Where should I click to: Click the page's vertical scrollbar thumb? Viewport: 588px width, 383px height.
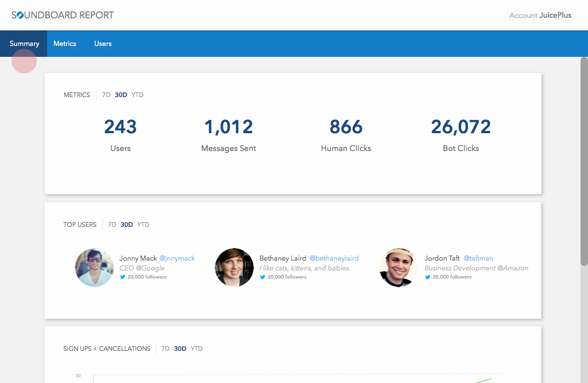point(584,161)
